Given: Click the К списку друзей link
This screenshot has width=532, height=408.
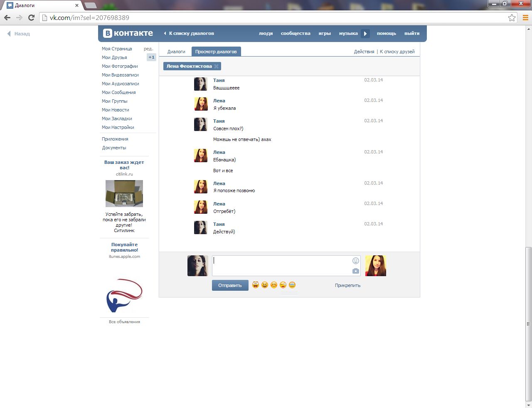Looking at the screenshot, I should (397, 52).
